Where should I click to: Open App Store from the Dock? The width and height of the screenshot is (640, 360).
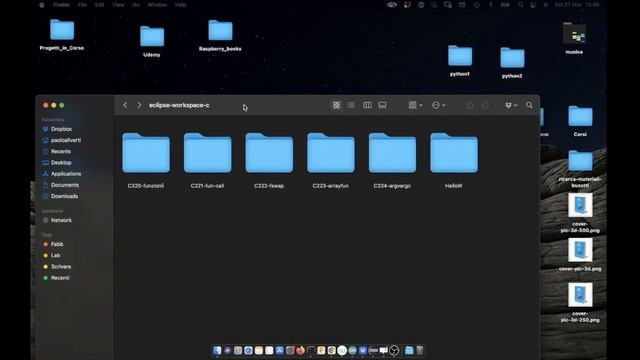280,350
